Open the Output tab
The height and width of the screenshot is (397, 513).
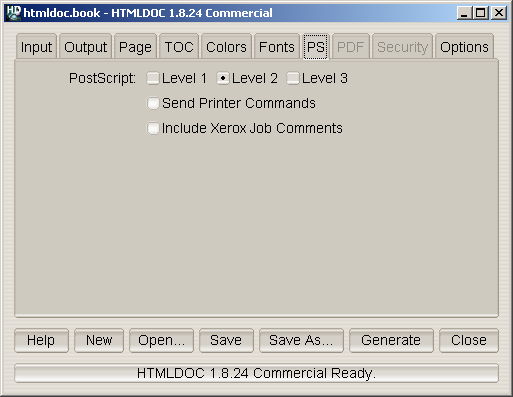coord(85,47)
